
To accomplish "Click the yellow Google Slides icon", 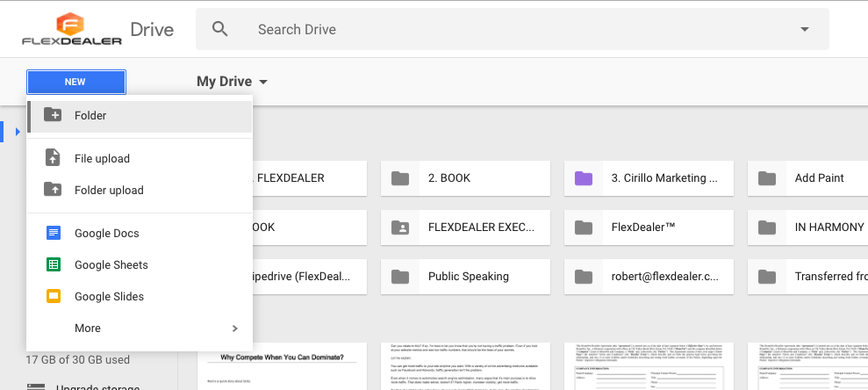I will (x=54, y=297).
